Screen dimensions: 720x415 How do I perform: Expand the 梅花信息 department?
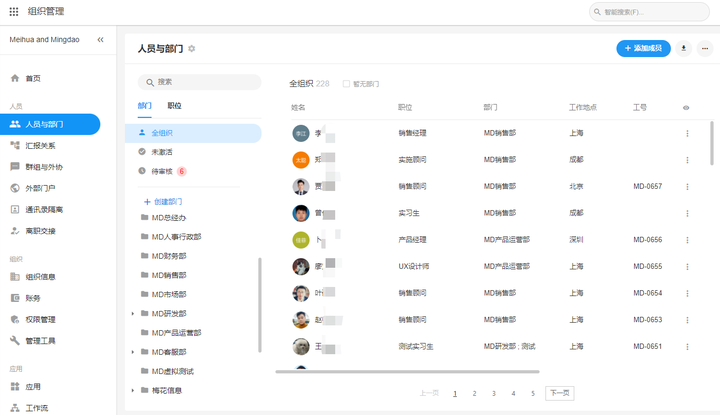point(133,390)
